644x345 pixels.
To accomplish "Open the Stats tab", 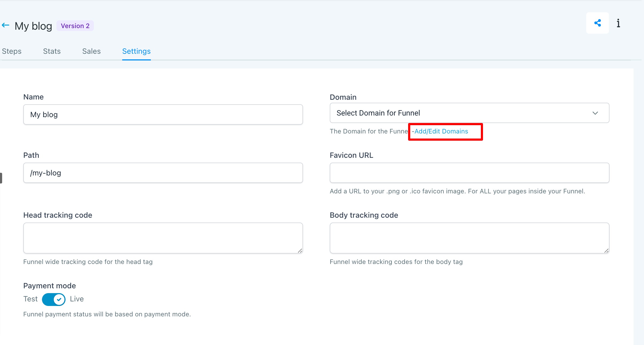I will 52,51.
